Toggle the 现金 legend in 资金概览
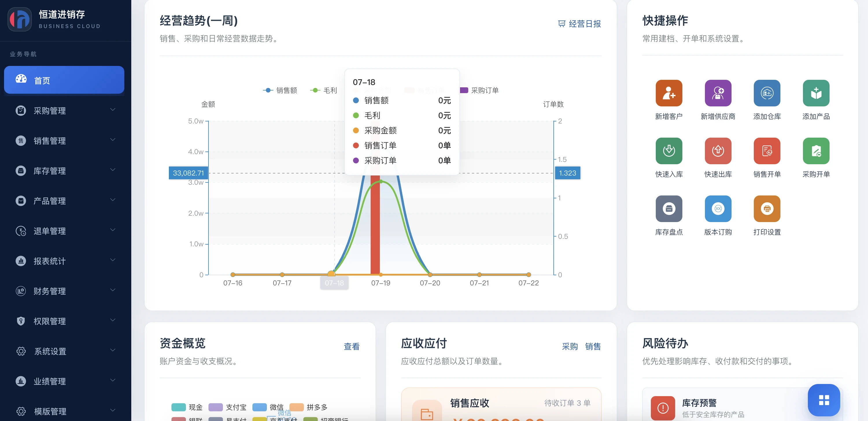 187,407
